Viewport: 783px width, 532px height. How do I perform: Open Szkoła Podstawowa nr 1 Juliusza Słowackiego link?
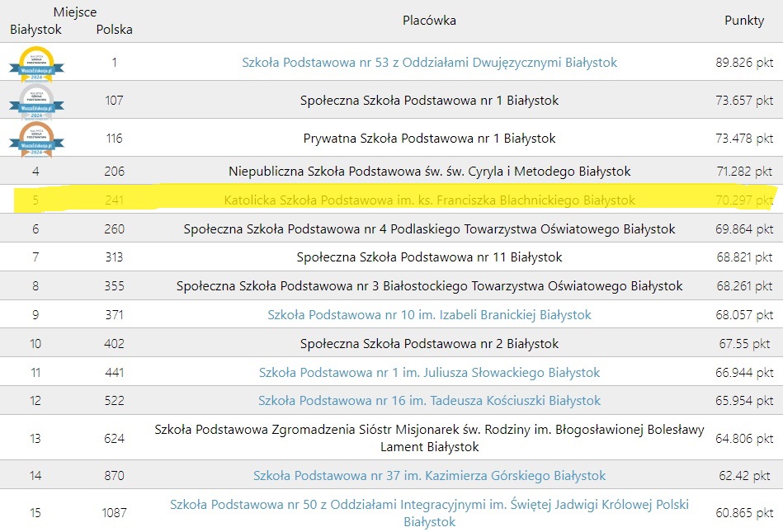[429, 373]
